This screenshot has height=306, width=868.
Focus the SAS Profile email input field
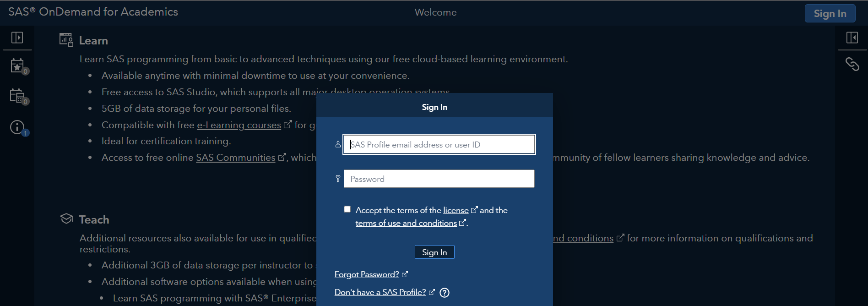[439, 144]
